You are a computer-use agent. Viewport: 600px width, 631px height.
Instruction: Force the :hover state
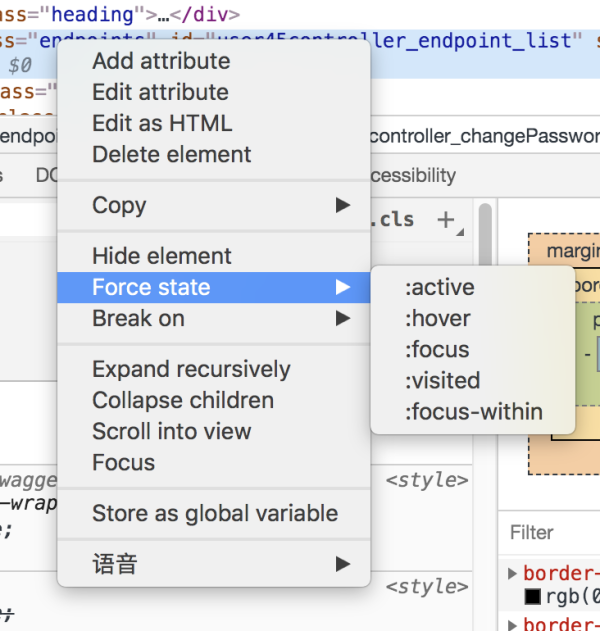[473, 319]
